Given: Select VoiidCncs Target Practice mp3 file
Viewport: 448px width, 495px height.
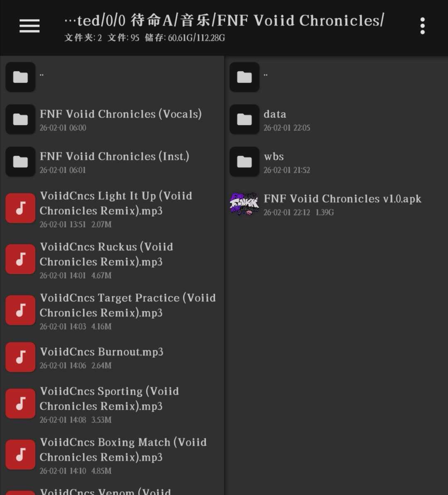Looking at the screenshot, I should (112, 311).
